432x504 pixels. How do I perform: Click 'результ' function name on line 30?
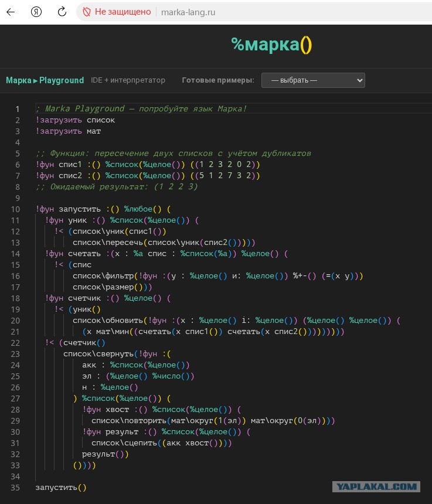click(122, 432)
